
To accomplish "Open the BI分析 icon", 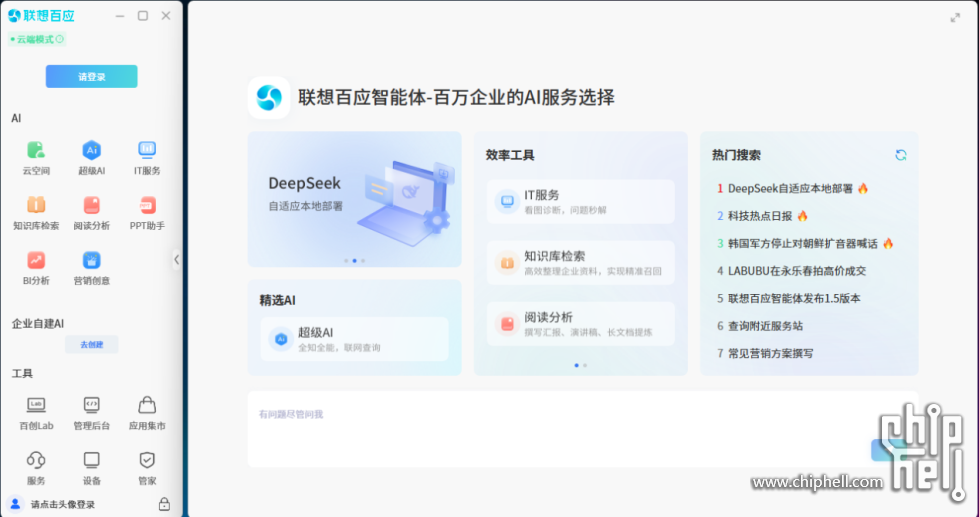I will (x=36, y=260).
